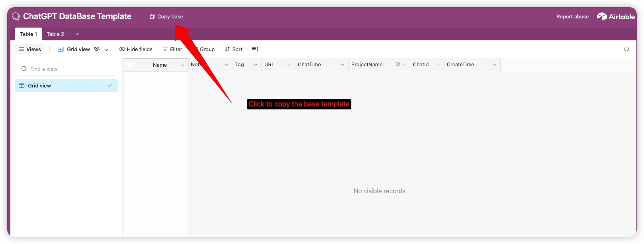Open the ChatTime column dropdown arrow
Screen dimensions: 644x244
(x=343, y=65)
